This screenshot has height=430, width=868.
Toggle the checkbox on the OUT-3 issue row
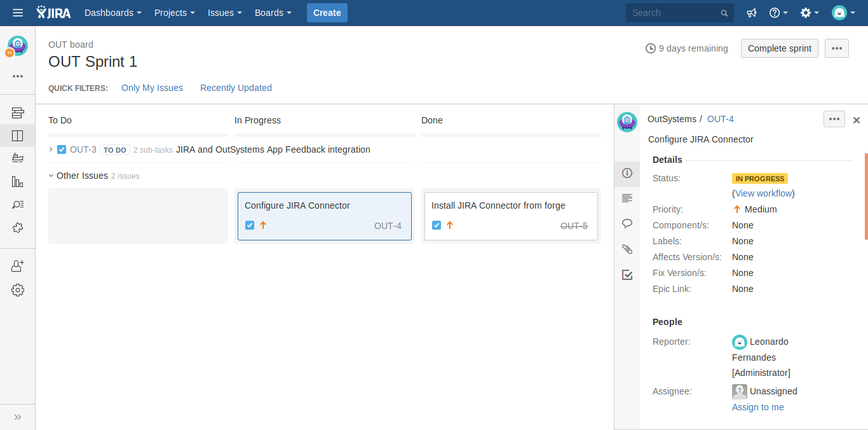pyautogui.click(x=61, y=149)
